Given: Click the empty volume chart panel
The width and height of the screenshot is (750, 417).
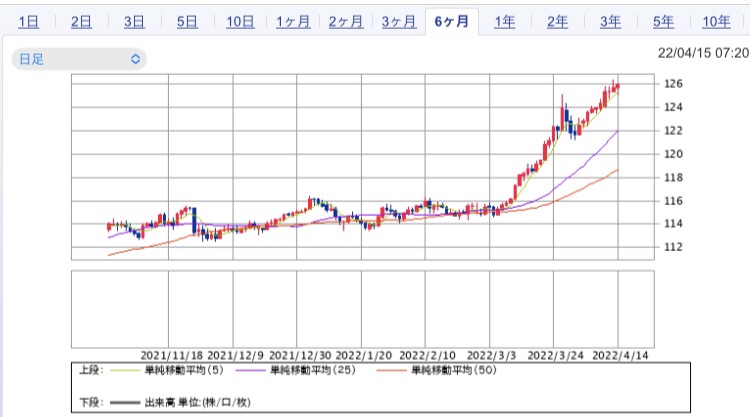Looking at the screenshot, I should tap(363, 309).
